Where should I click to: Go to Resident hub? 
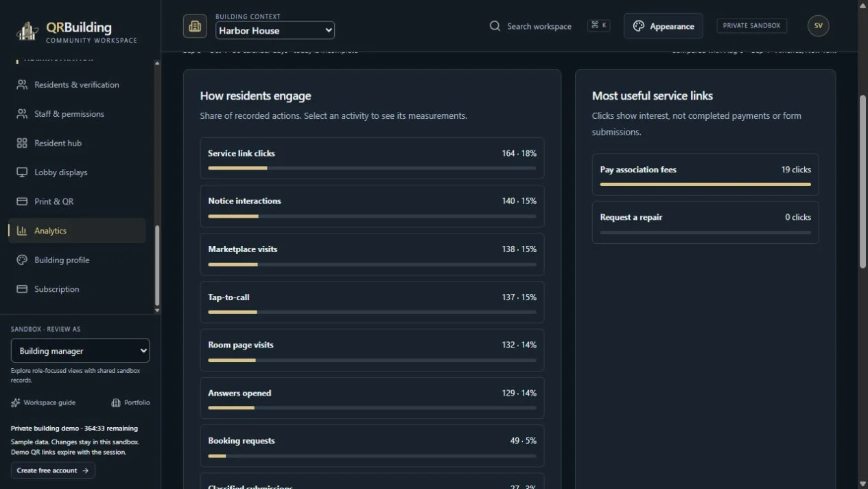point(77,143)
